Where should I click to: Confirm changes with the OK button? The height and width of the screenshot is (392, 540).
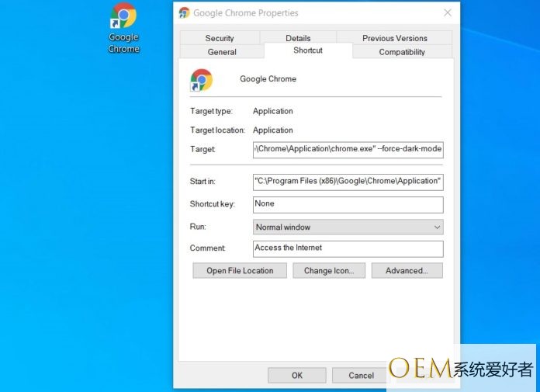click(x=297, y=375)
